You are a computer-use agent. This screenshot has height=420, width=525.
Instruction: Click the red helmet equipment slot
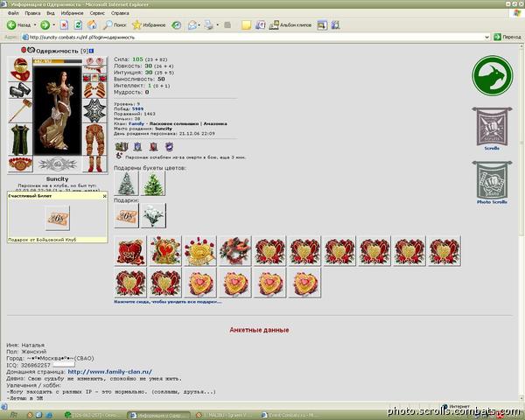click(20, 70)
